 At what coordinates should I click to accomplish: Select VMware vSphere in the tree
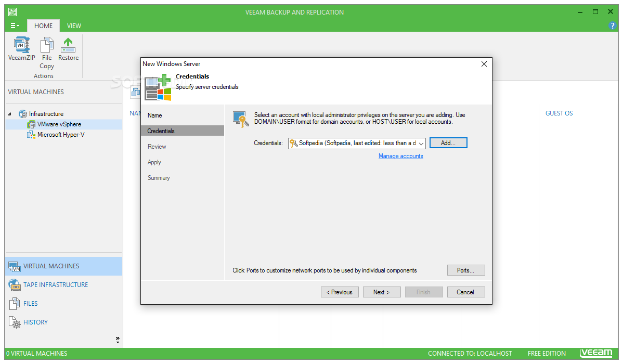point(59,124)
